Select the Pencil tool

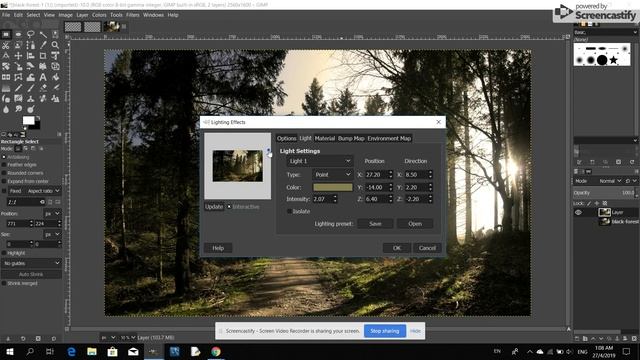pyautogui.click(x=18, y=88)
